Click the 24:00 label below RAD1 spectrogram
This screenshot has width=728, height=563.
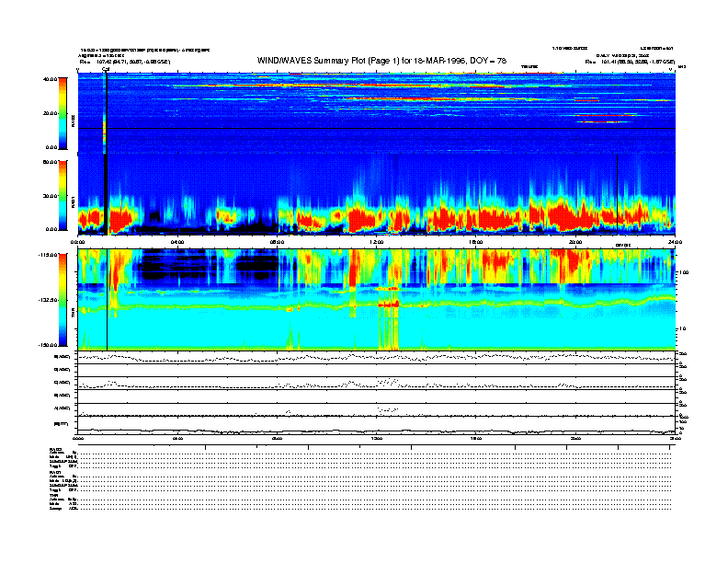tap(675, 242)
